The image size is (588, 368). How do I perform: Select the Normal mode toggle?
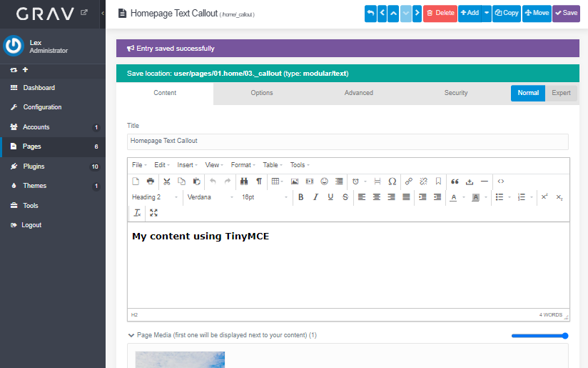pos(528,93)
